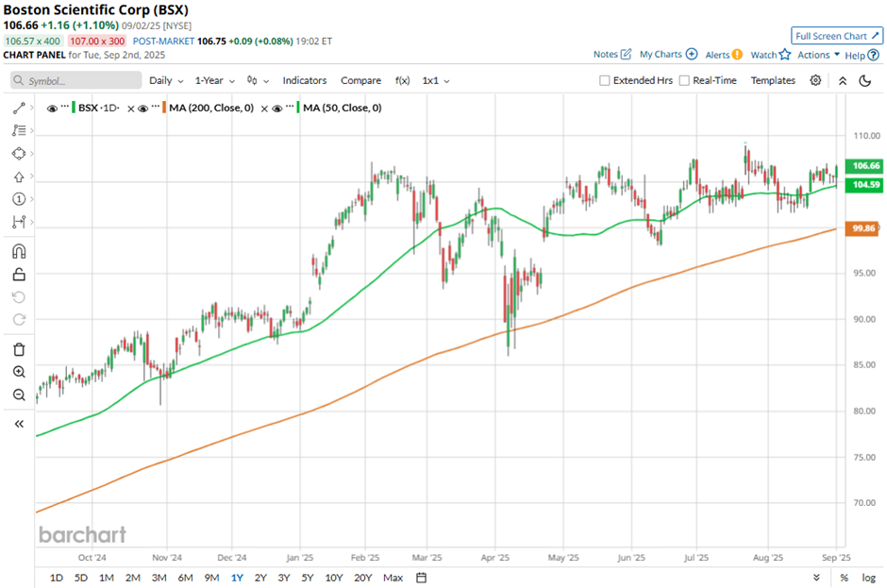Choose the shapes drawing tool
Screen dimensions: 887x588
[x=19, y=153]
